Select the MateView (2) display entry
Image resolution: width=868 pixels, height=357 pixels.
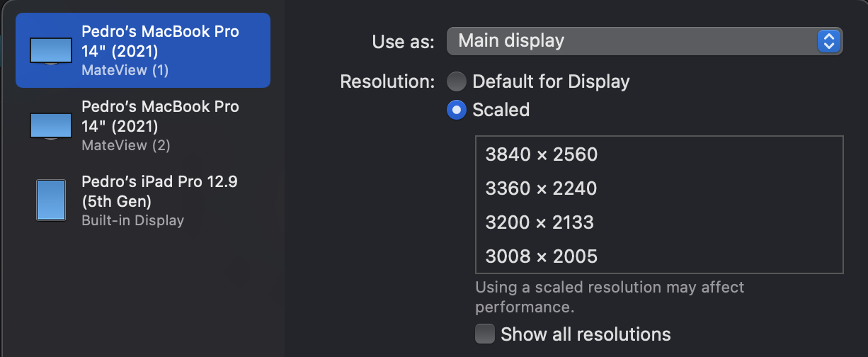[x=143, y=125]
